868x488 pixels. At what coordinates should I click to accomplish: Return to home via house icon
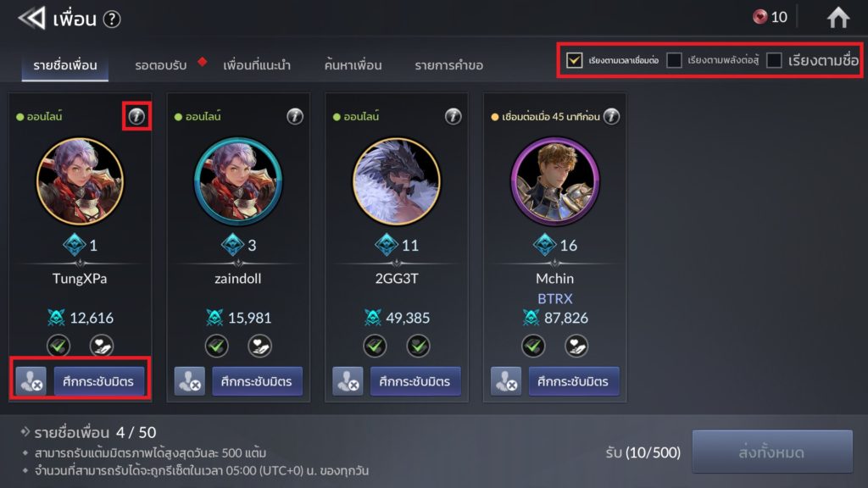tap(838, 18)
